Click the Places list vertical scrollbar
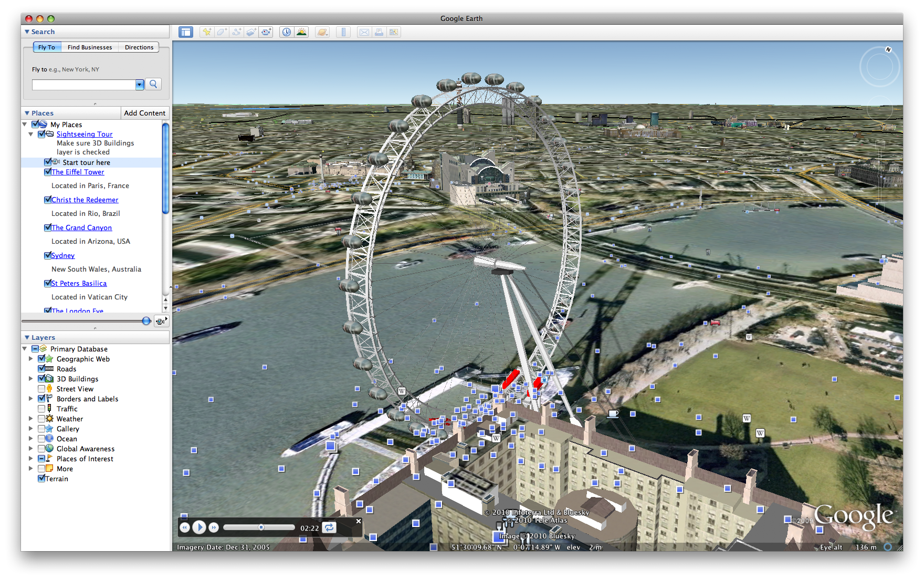Screen dimensions: 924x580 pyautogui.click(x=165, y=168)
